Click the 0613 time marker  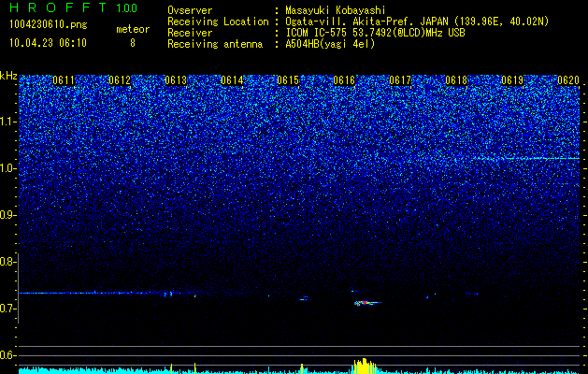point(176,80)
